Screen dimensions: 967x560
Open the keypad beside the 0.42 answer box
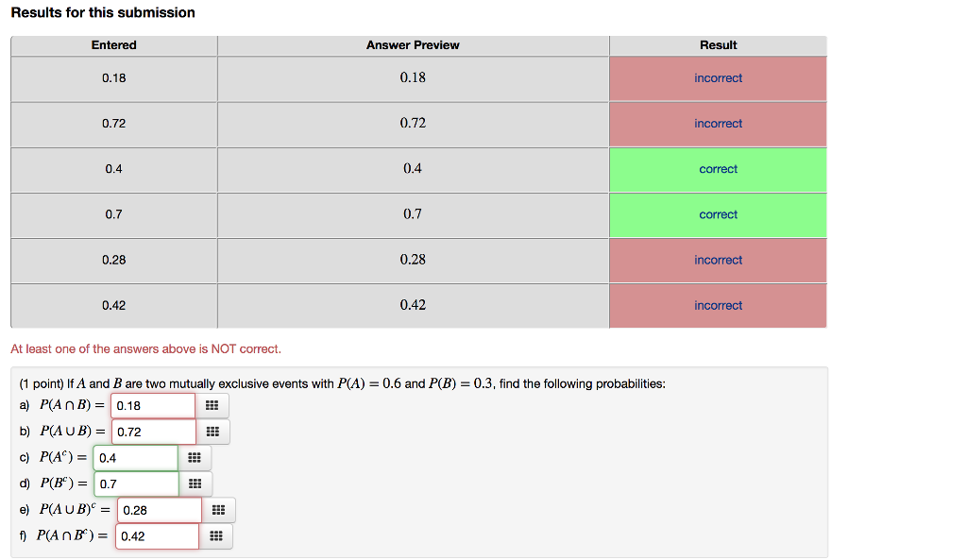tap(216, 536)
